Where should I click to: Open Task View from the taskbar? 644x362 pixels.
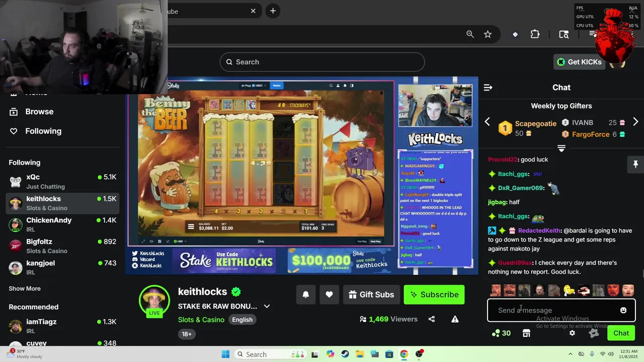point(315,354)
